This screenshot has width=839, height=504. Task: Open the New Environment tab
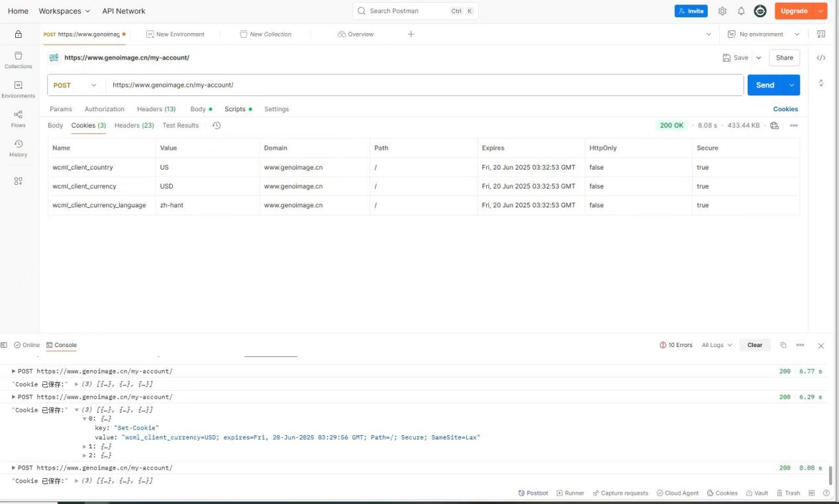tap(175, 34)
